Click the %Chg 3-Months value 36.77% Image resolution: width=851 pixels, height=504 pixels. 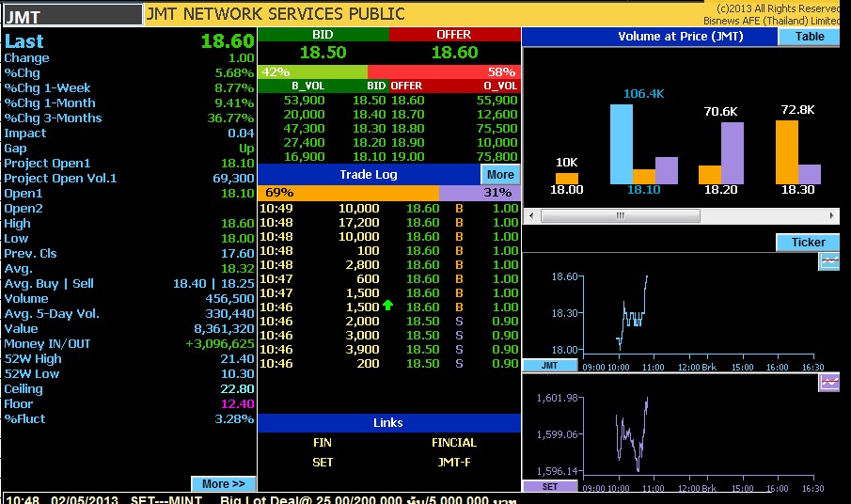pos(230,118)
